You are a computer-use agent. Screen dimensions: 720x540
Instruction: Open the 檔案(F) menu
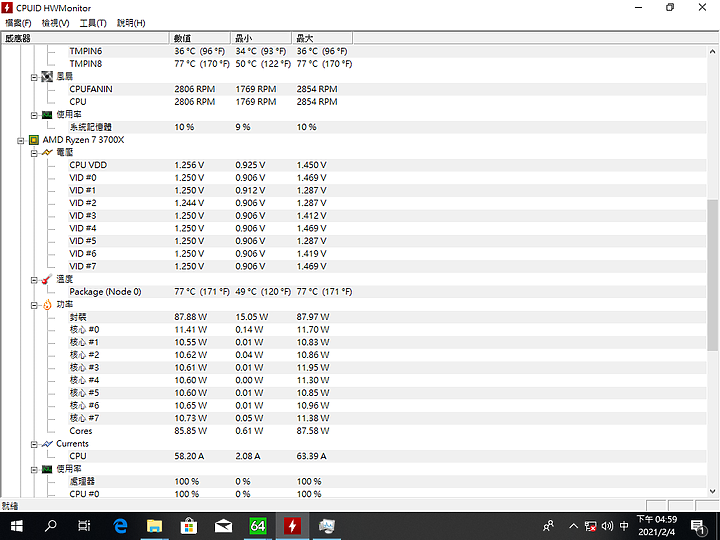pos(18,23)
